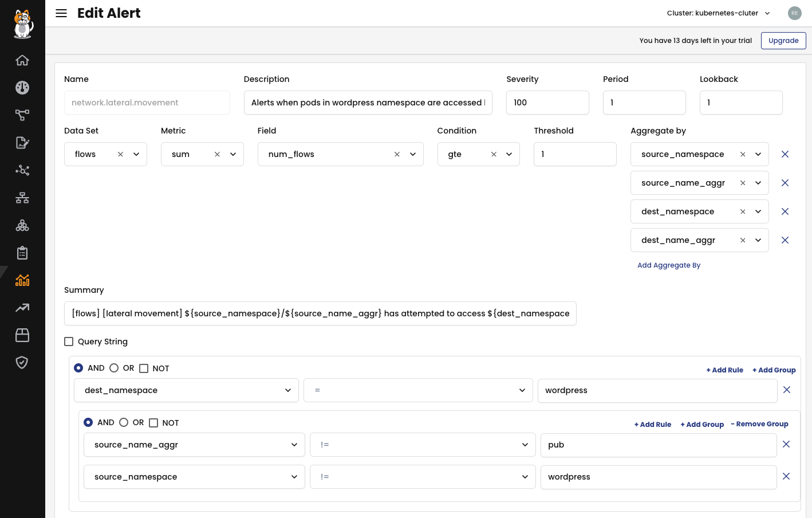
Task: Click the user avatar RE
Action: click(x=794, y=13)
